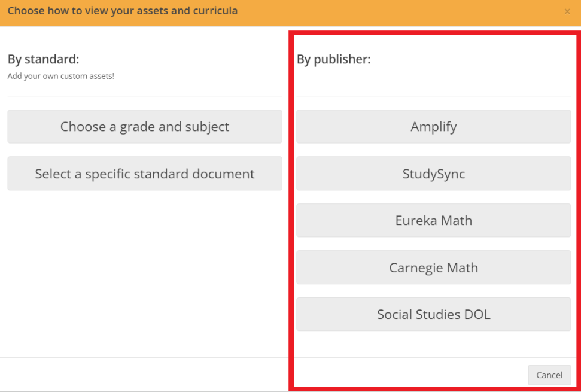Click the orange dialog title text

tap(123, 11)
